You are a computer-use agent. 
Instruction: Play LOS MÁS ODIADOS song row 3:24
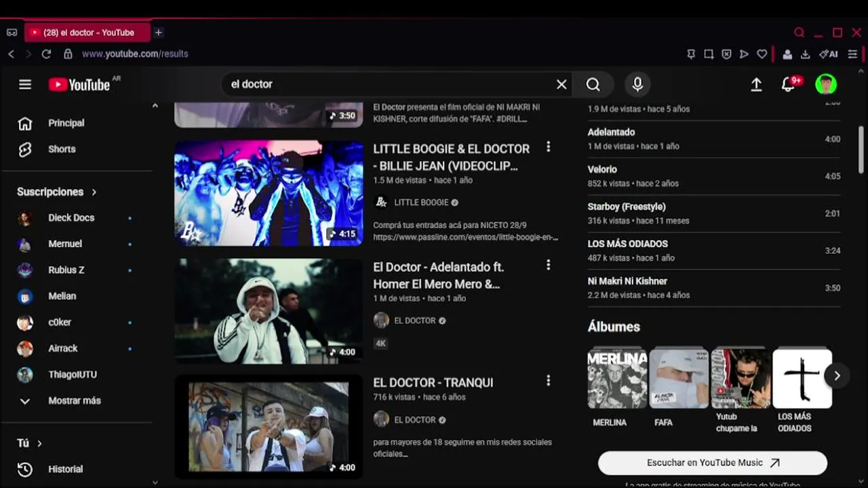coord(714,251)
